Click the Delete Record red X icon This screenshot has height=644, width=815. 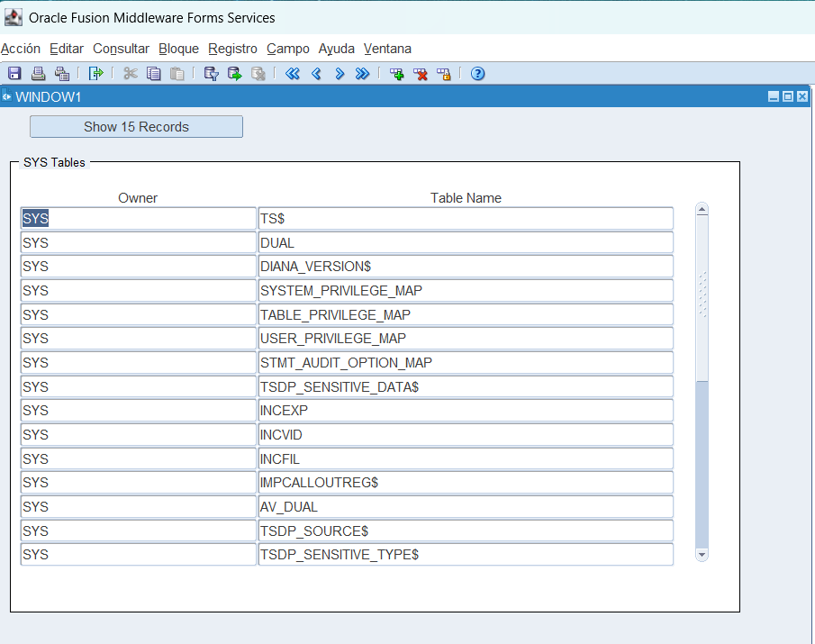[421, 74]
